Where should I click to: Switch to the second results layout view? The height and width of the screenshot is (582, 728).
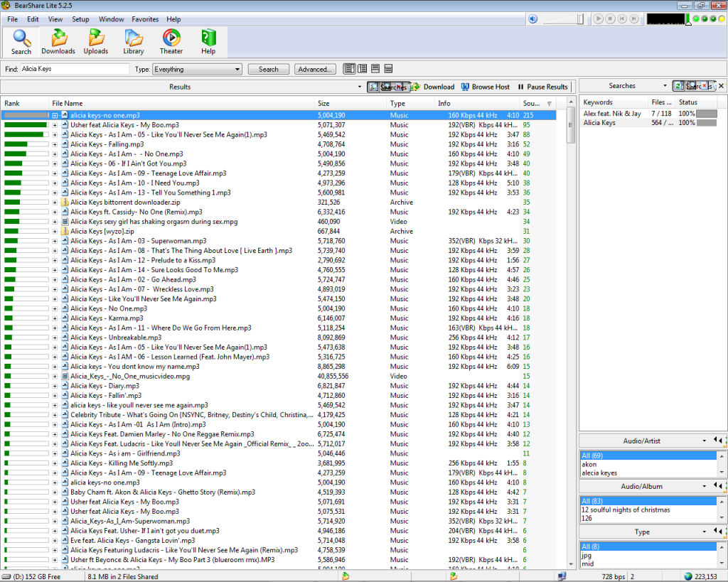coord(363,69)
